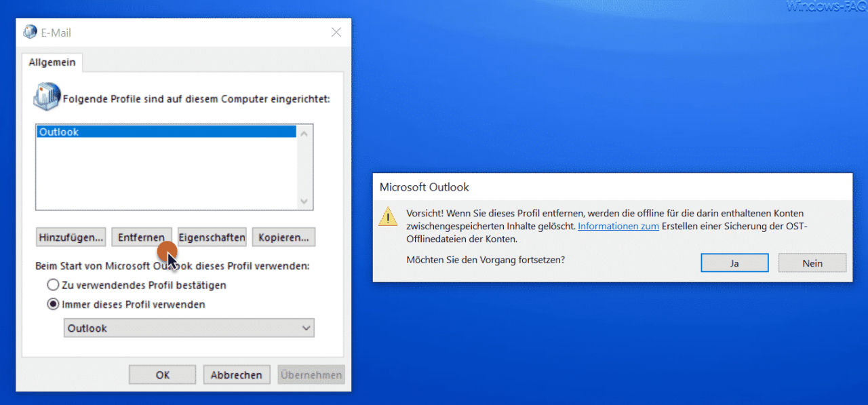Click the E-Mail globe icon in title bar
Viewport: 868px width, 405px height.
pos(30,31)
